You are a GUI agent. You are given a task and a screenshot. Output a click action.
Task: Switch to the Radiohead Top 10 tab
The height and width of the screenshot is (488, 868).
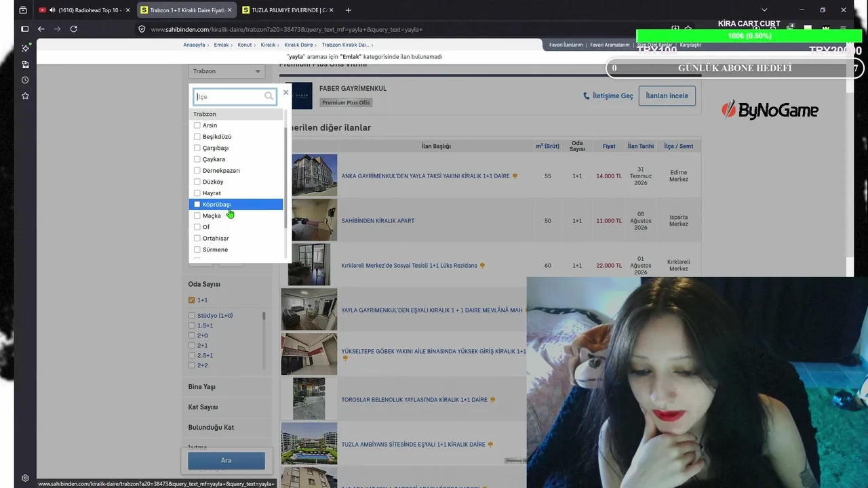(85, 10)
